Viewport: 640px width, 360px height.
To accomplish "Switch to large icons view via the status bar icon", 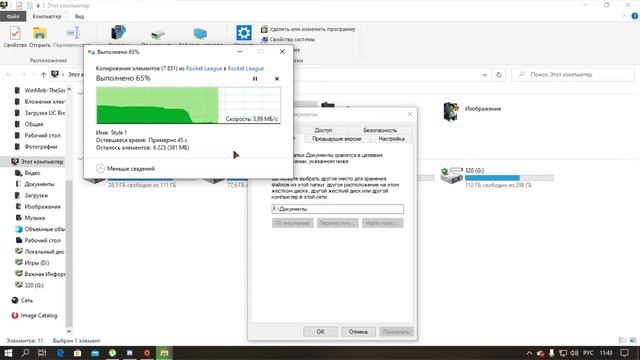I will [633, 340].
